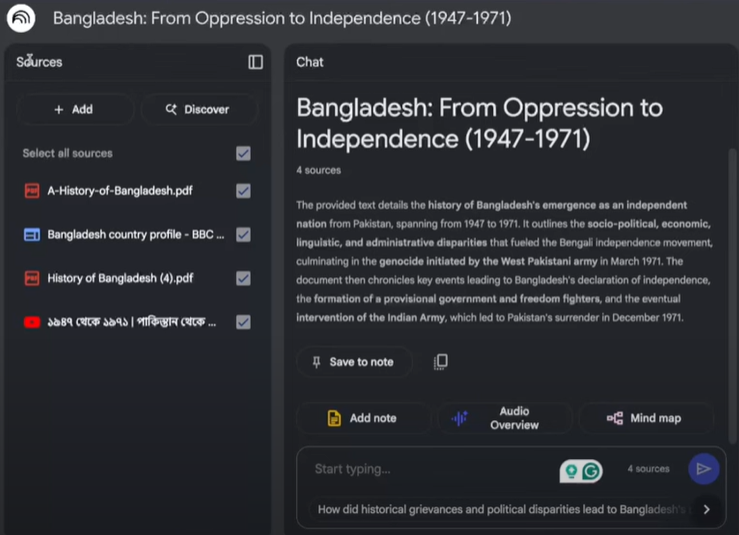Click the NotebookLM logo icon
The width and height of the screenshot is (739, 535).
pos(21,18)
